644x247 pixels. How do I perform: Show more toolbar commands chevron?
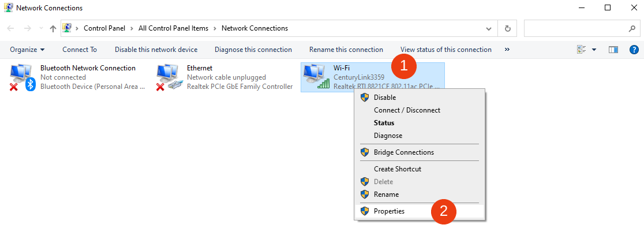pos(507,50)
